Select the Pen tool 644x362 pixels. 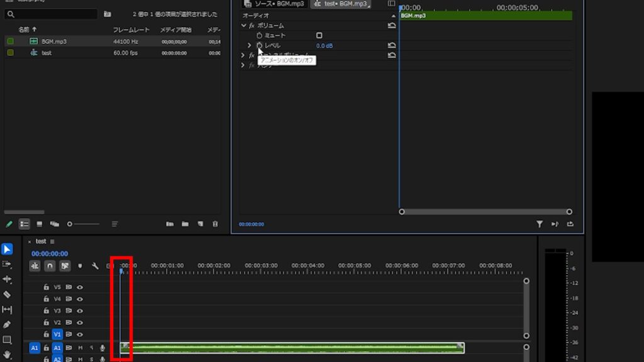(x=7, y=325)
